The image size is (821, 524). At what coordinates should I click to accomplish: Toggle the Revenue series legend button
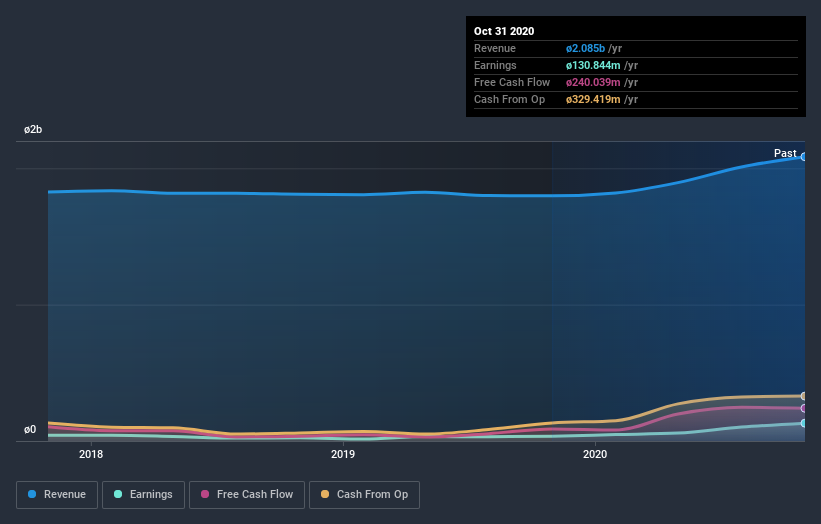tap(57, 495)
